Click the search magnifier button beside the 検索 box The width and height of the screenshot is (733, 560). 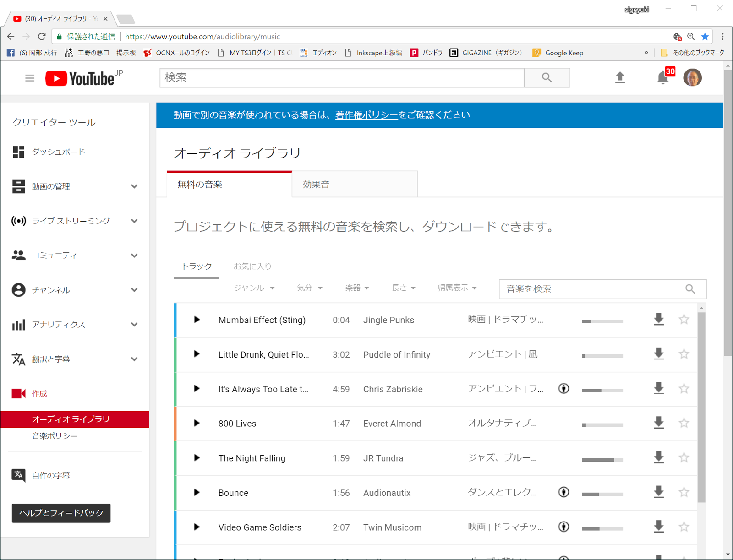(x=547, y=78)
